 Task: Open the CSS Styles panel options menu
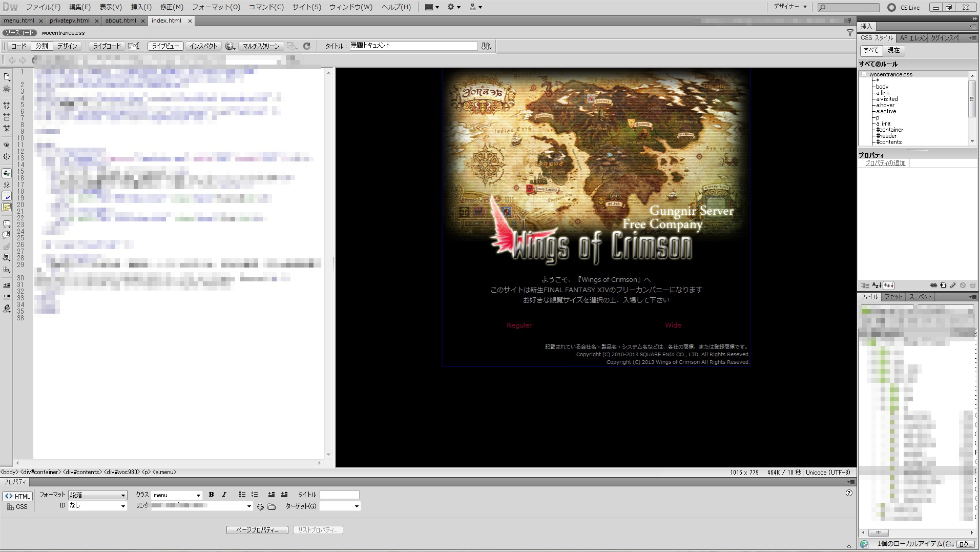[x=973, y=38]
